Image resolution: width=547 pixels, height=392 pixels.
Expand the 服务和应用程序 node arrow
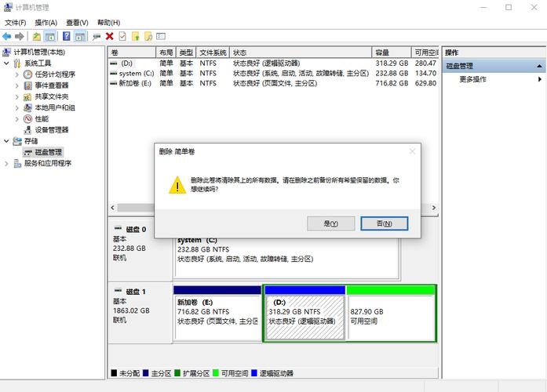pyautogui.click(x=6, y=163)
